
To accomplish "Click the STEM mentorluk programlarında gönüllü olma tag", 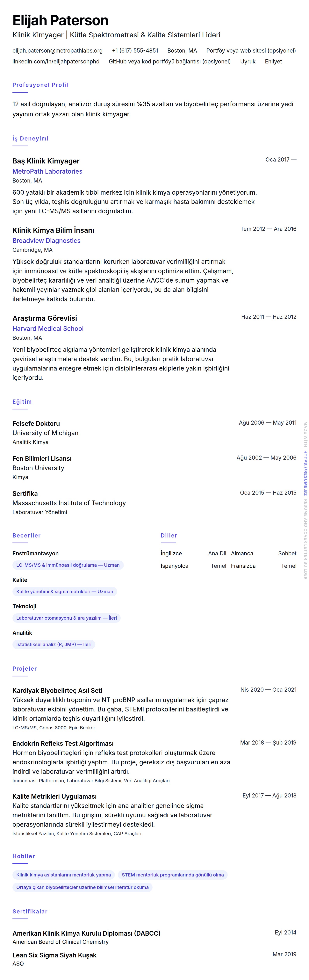I will coord(173,875).
